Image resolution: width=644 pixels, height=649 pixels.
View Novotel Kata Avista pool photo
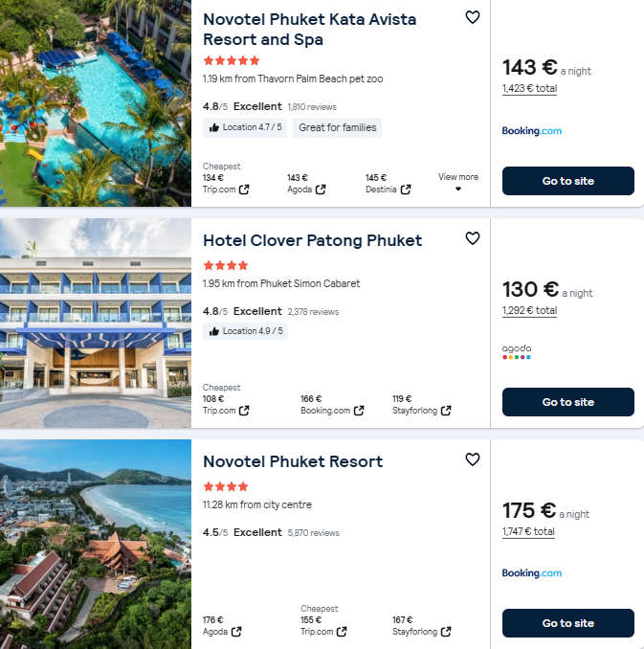[96, 103]
